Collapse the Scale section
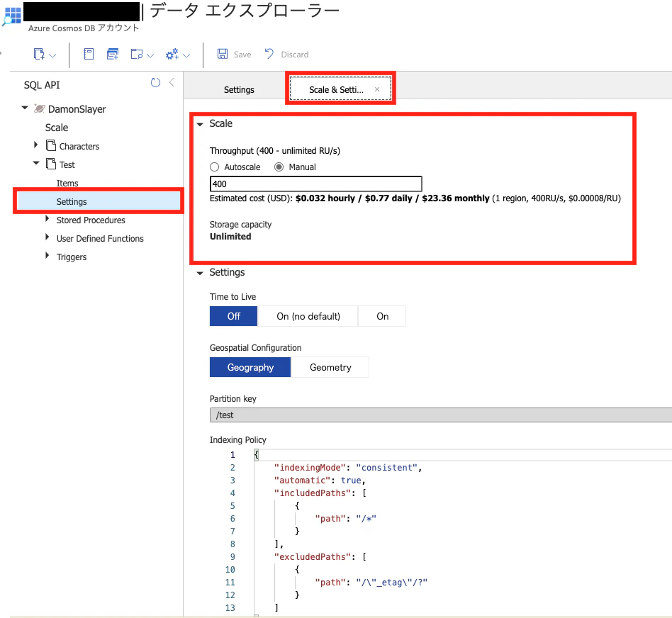The width and height of the screenshot is (672, 618). pyautogui.click(x=200, y=124)
